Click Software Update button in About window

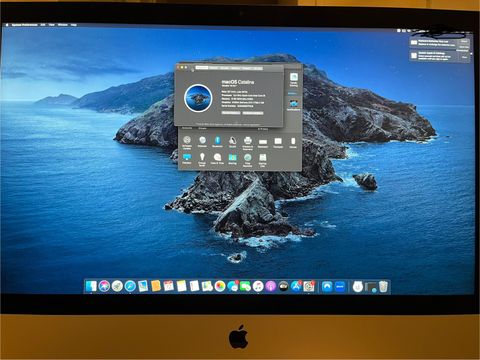click(x=253, y=113)
